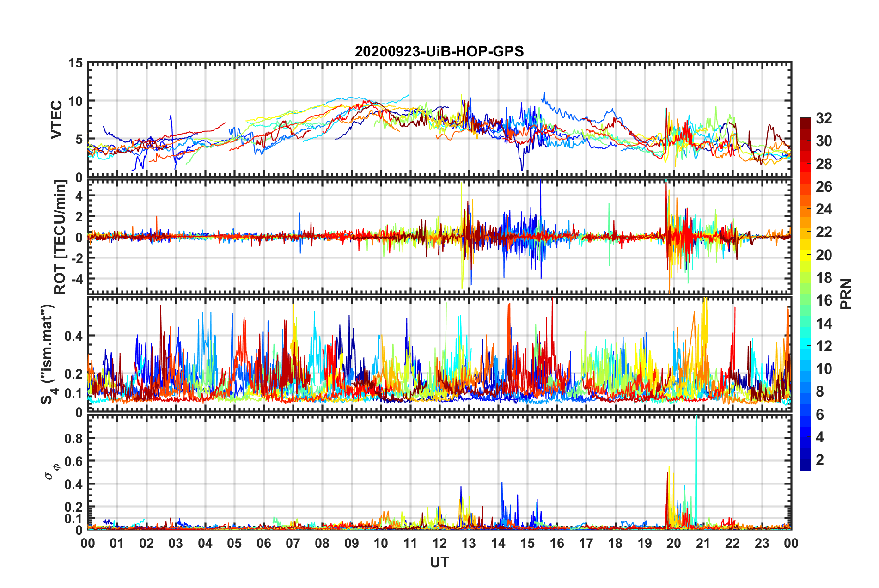
Task: Click the 15 tick on VTEC axis
Action: tap(75, 63)
